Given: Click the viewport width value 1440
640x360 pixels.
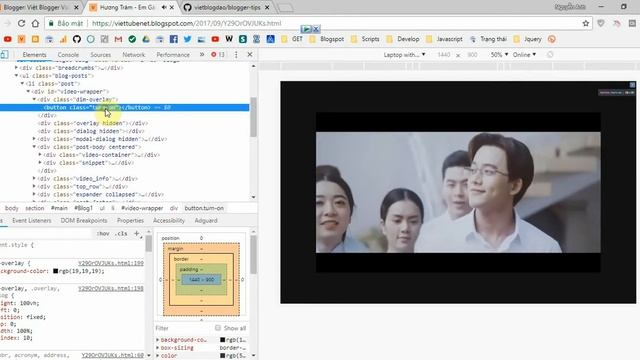Looking at the screenshot, I should (x=443, y=55).
